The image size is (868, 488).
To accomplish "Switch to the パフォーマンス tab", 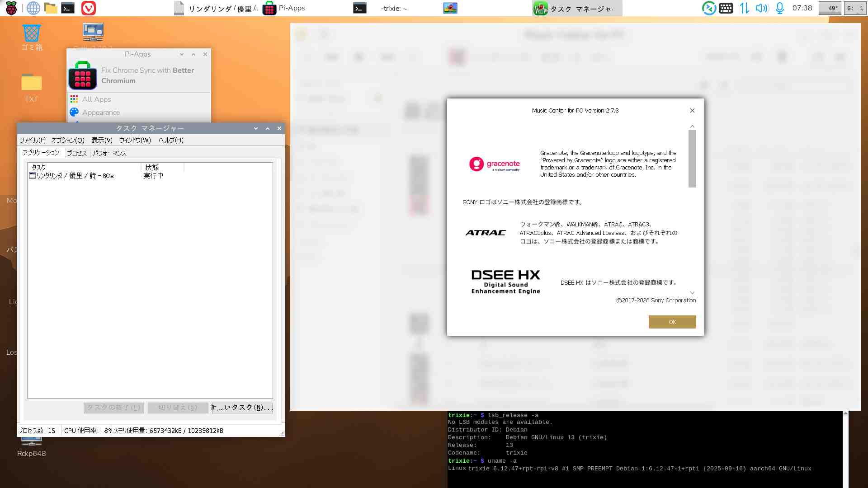I will (110, 153).
